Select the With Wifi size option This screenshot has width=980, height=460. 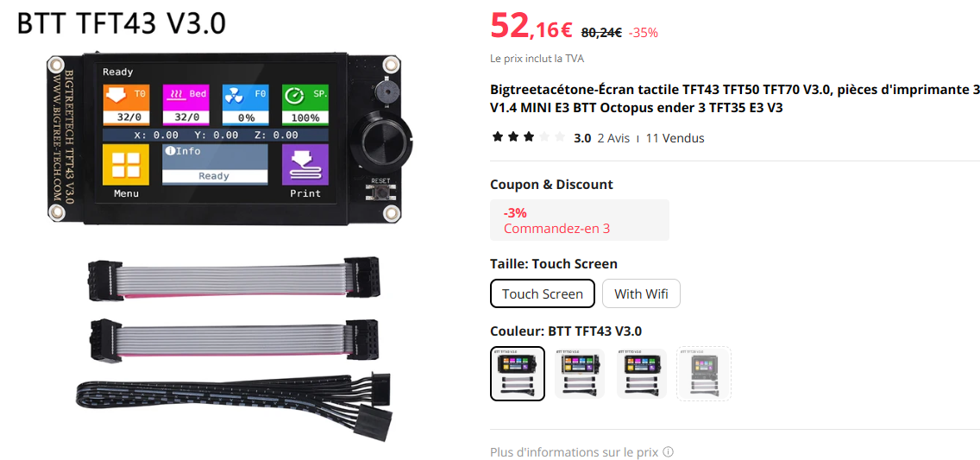(641, 293)
